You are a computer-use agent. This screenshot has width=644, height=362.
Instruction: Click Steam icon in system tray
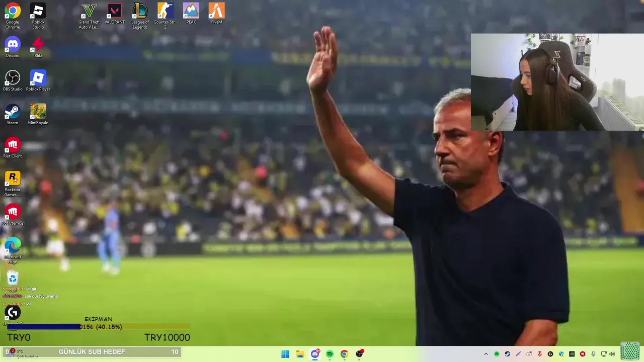[508, 354]
